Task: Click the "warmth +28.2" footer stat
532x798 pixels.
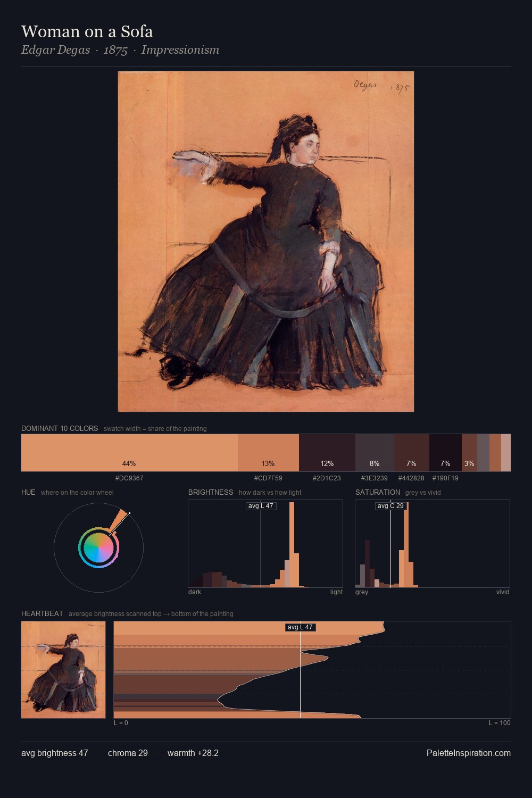Action: pos(193,753)
